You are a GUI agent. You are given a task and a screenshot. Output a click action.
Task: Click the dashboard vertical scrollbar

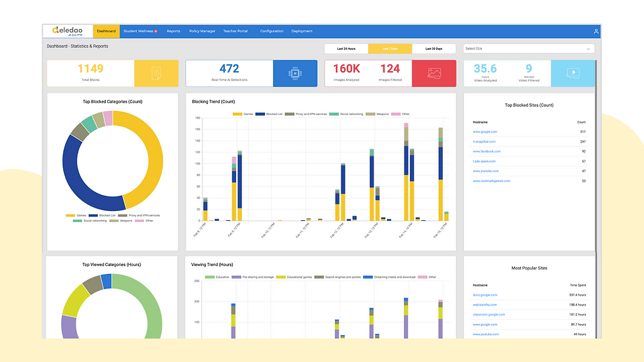coord(596,156)
